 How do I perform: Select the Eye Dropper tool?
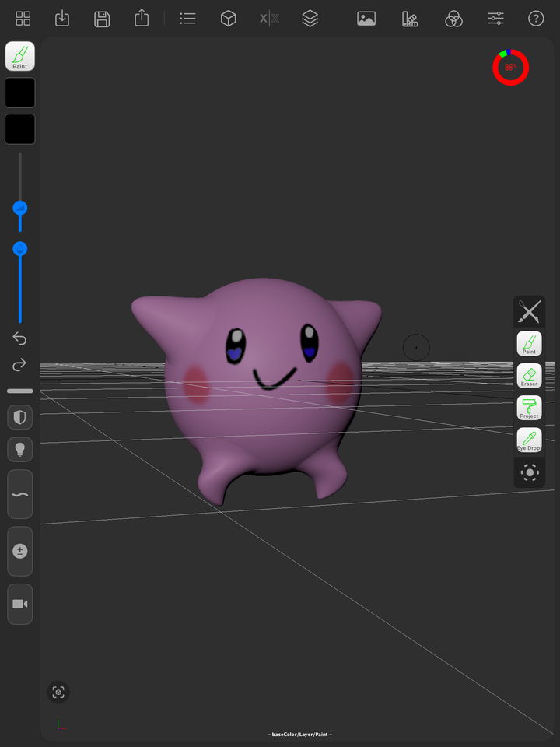529,440
